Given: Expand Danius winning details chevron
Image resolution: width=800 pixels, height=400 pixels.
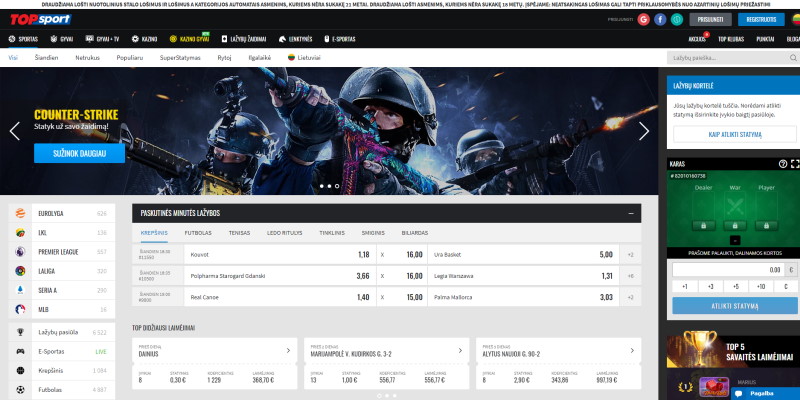Looking at the screenshot, I should tap(288, 351).
